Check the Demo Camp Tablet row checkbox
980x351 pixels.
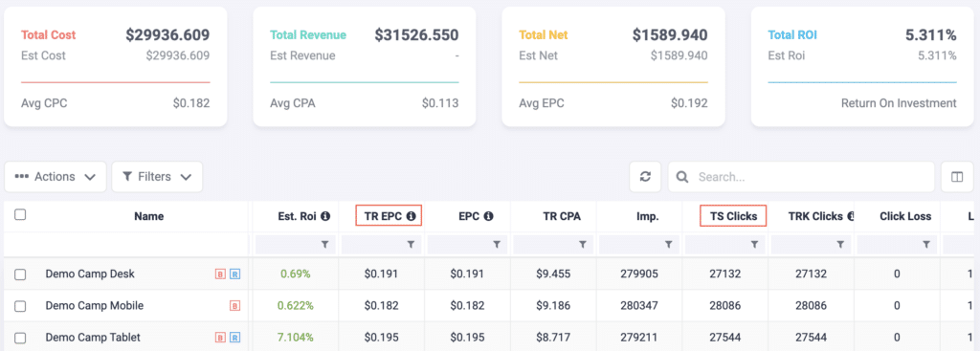pyautogui.click(x=20, y=338)
